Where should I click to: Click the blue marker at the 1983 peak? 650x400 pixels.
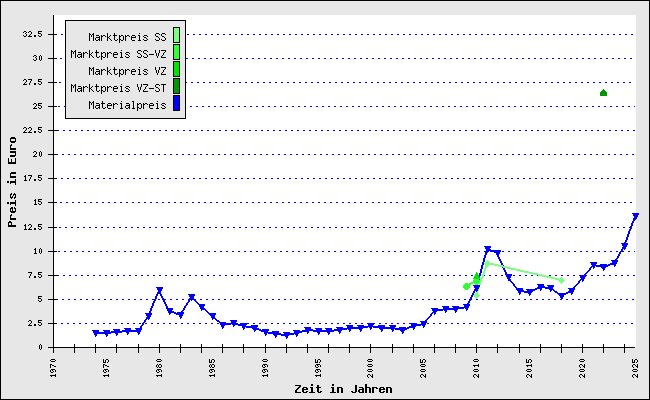pyautogui.click(x=191, y=297)
